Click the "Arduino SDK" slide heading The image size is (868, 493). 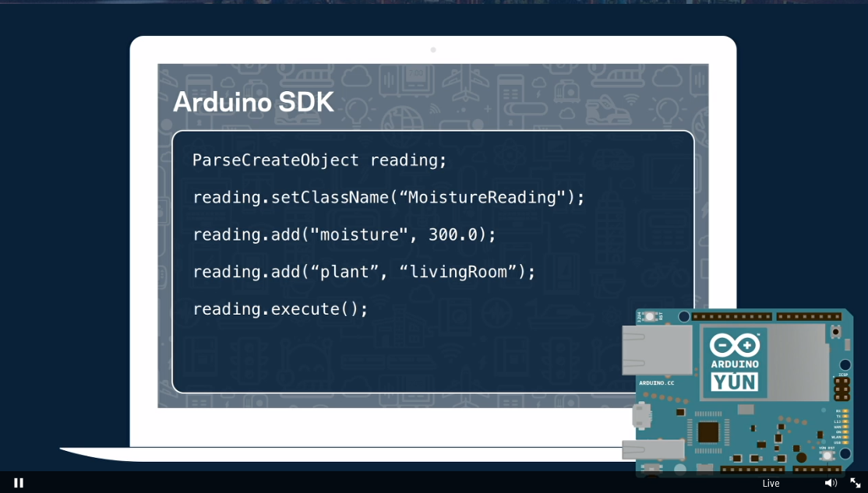point(253,102)
